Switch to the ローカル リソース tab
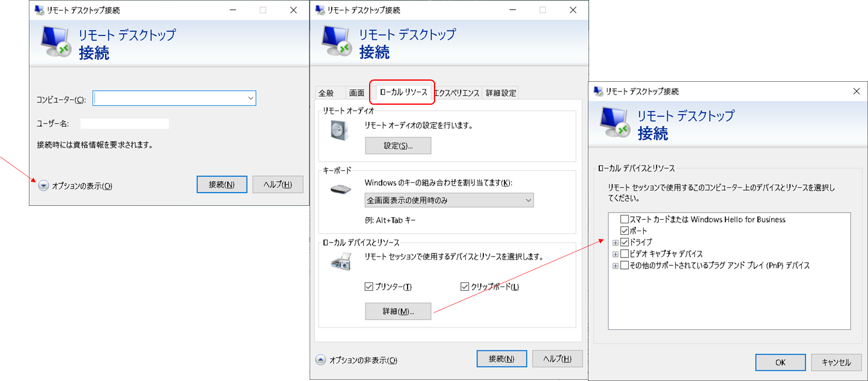 point(402,91)
